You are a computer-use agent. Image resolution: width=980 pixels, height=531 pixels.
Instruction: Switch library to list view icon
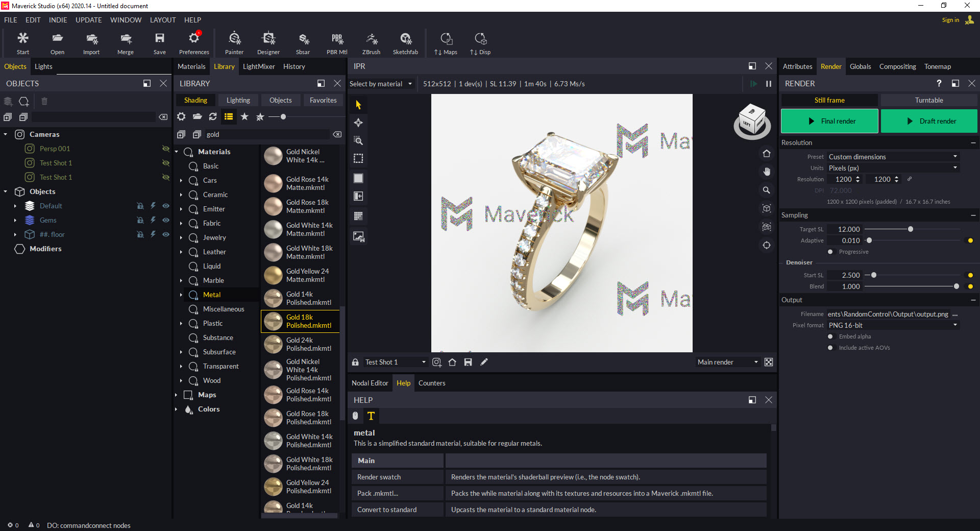point(229,116)
